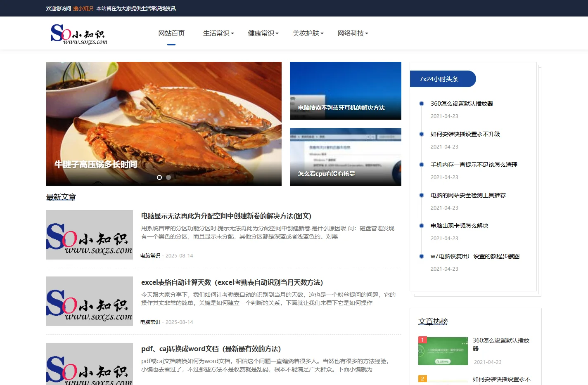This screenshot has width=588, height=385.
Task: Select the 7x24小时头条 tab header
Action: point(443,79)
